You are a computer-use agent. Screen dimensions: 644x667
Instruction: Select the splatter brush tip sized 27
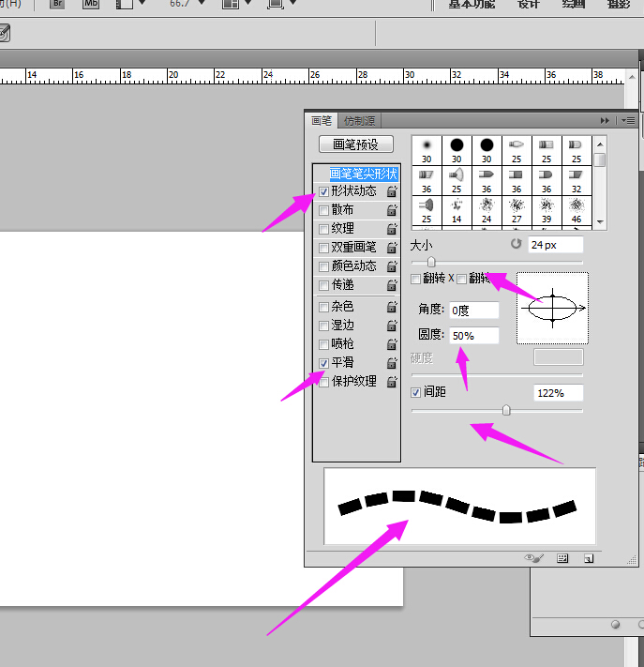click(517, 210)
